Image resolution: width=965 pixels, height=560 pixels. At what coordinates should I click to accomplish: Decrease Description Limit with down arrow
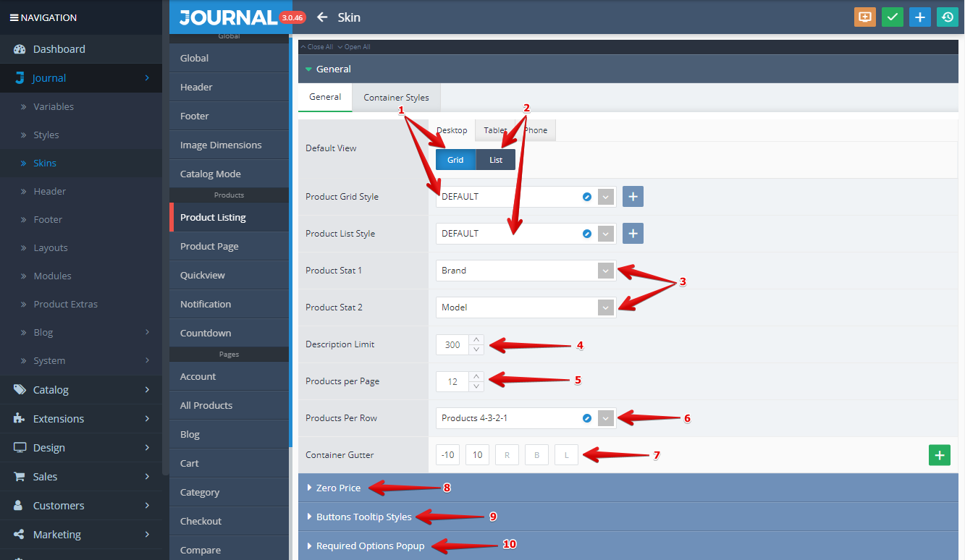(476, 349)
